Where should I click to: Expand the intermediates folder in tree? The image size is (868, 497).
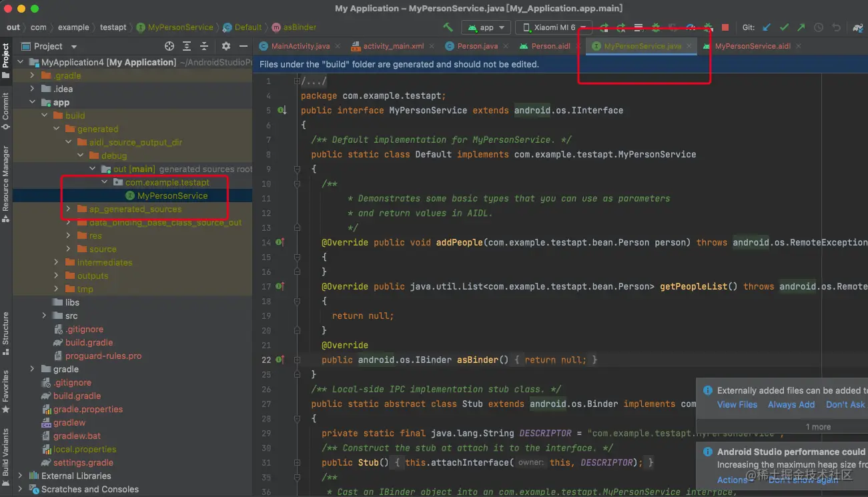coord(57,262)
